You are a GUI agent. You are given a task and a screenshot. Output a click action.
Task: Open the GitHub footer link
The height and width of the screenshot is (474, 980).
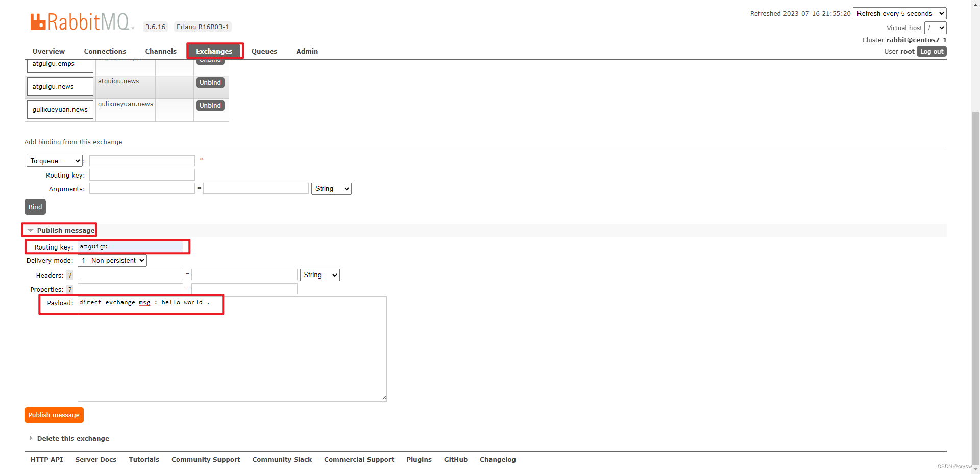pos(456,459)
